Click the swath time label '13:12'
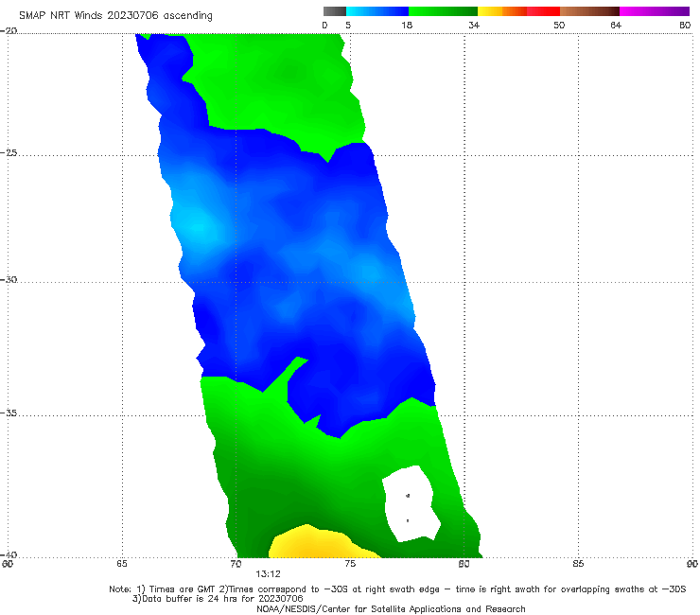 [268, 574]
